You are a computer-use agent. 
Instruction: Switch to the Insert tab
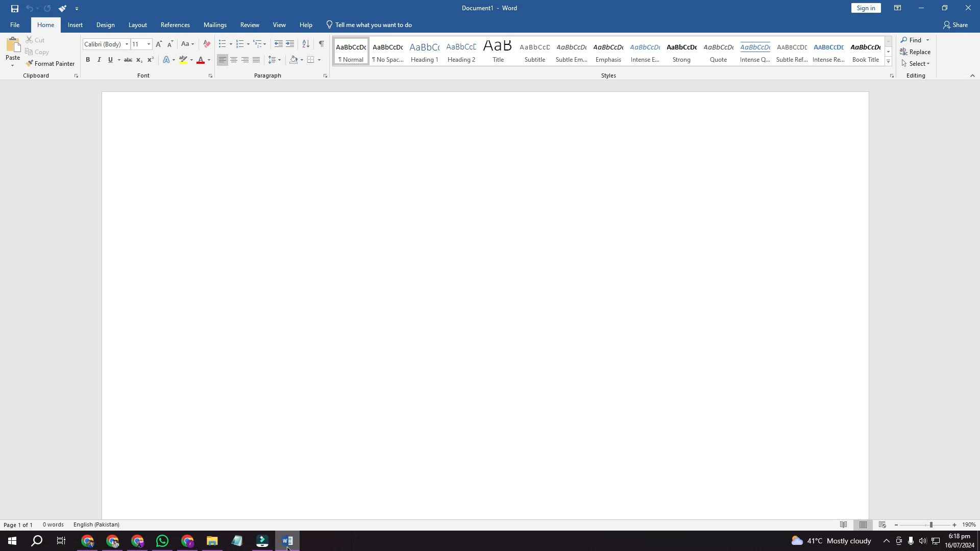[x=75, y=25]
